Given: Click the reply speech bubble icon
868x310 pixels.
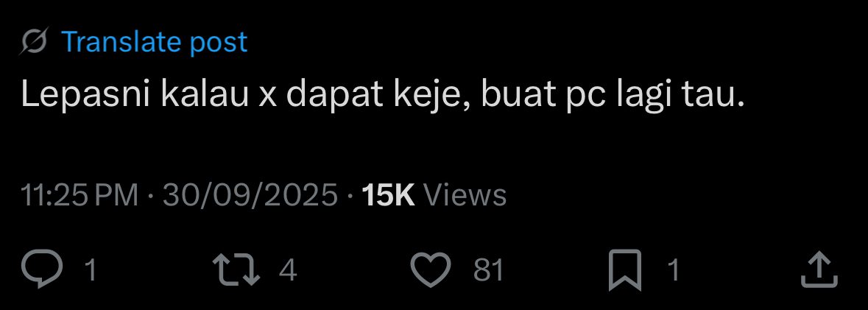Looking at the screenshot, I should tap(42, 270).
